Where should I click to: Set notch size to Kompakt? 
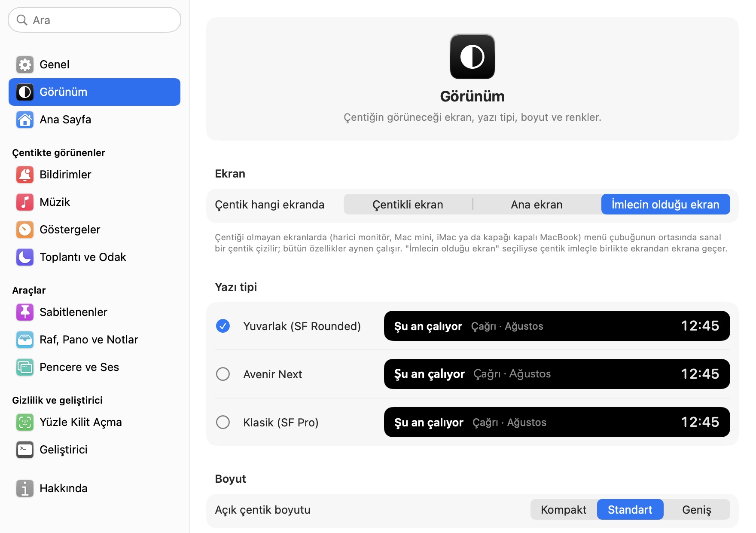(564, 509)
